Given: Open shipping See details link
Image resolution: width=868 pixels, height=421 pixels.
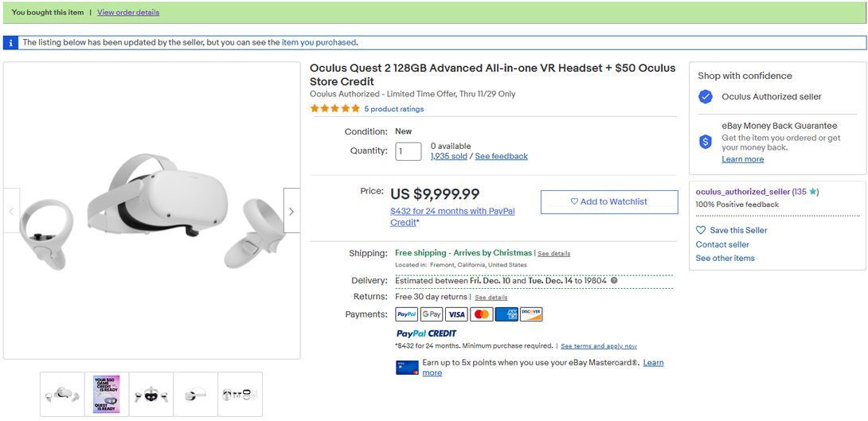Looking at the screenshot, I should point(554,254).
